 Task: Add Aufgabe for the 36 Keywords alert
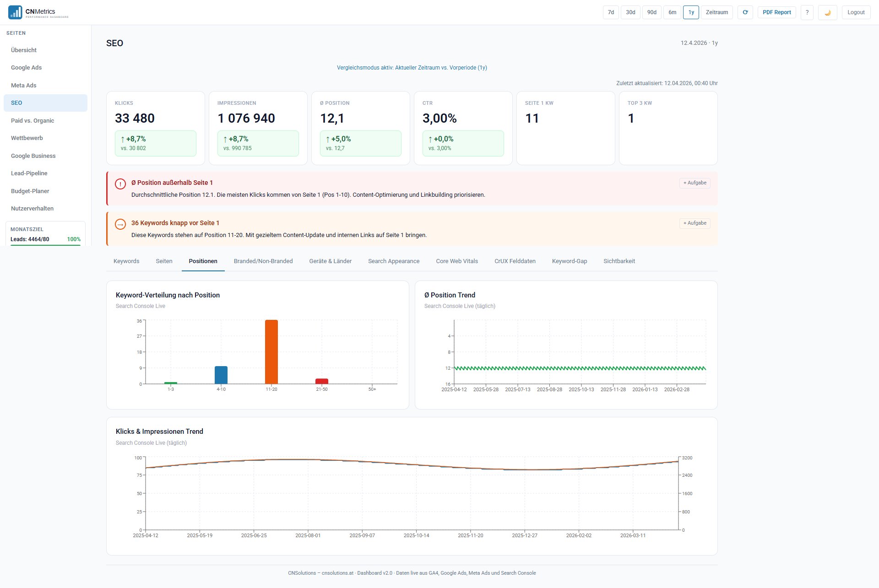(695, 223)
